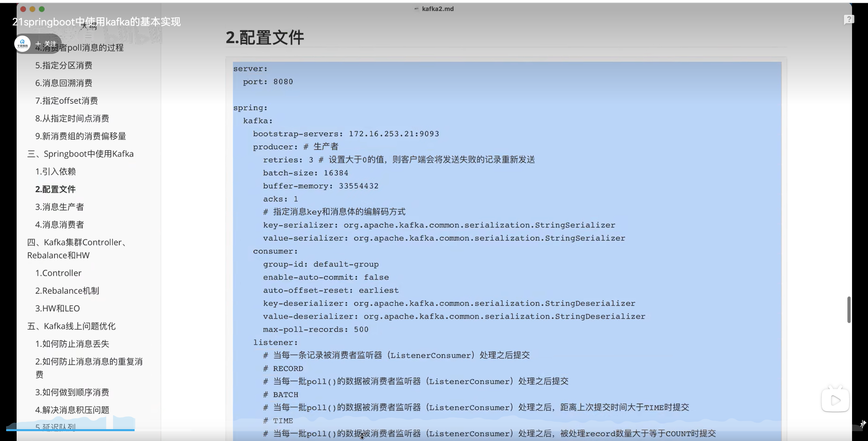Click the uploader avatar icon
This screenshot has width=868, height=441.
point(22,44)
